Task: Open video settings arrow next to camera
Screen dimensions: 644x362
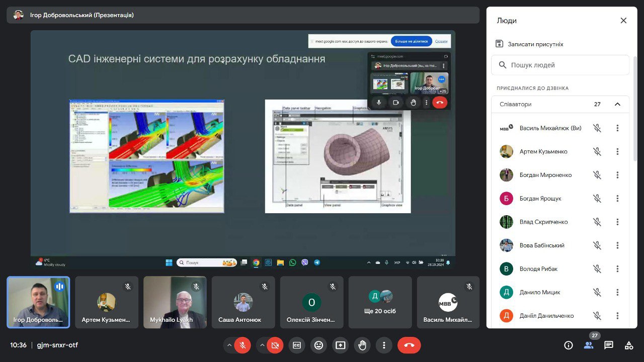Action: (262, 345)
